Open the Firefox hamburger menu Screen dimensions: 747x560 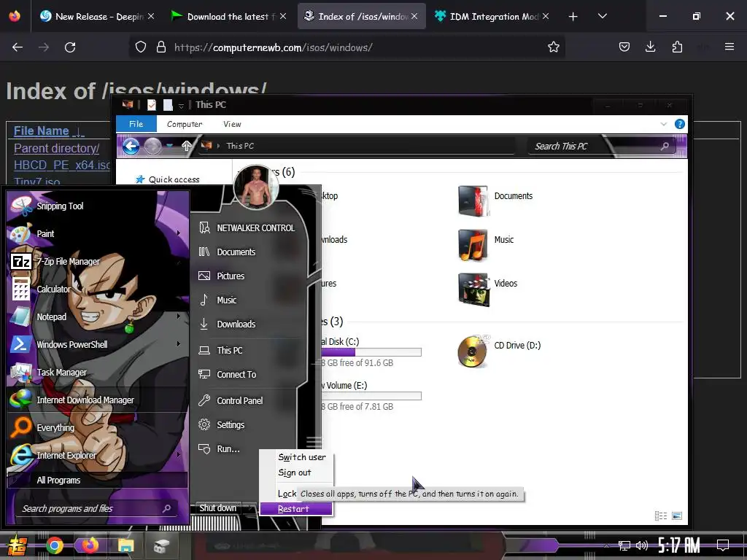coord(729,47)
